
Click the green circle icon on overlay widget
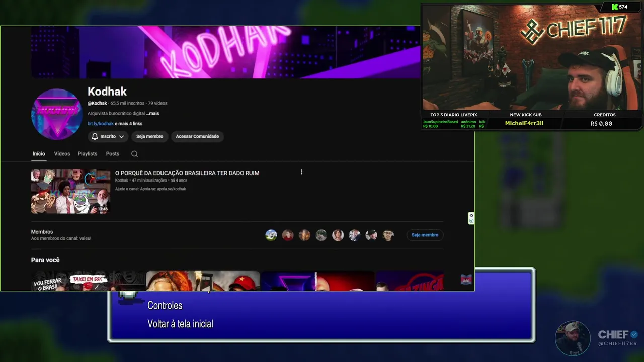tap(471, 221)
